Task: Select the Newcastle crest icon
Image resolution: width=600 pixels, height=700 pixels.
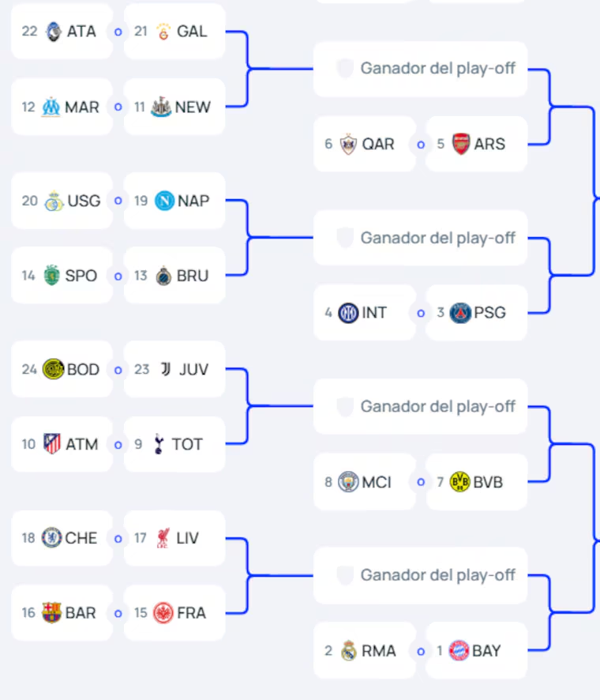Action: (162, 107)
